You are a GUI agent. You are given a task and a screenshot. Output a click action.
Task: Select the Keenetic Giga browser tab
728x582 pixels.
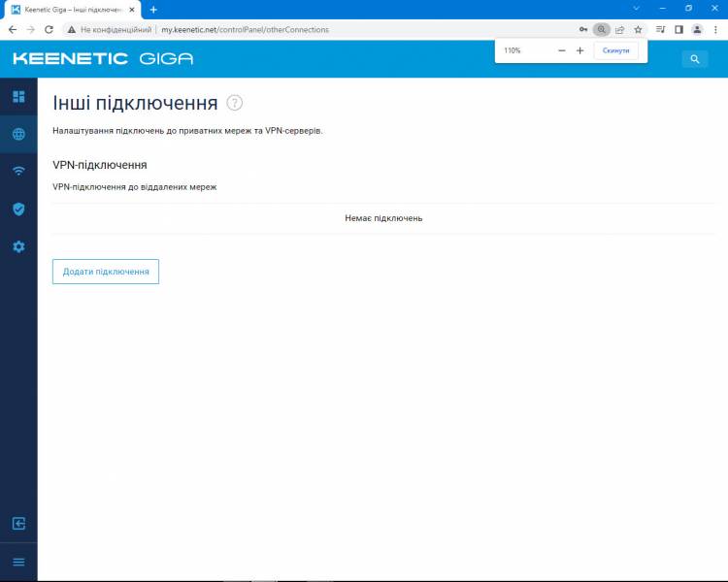[73, 10]
